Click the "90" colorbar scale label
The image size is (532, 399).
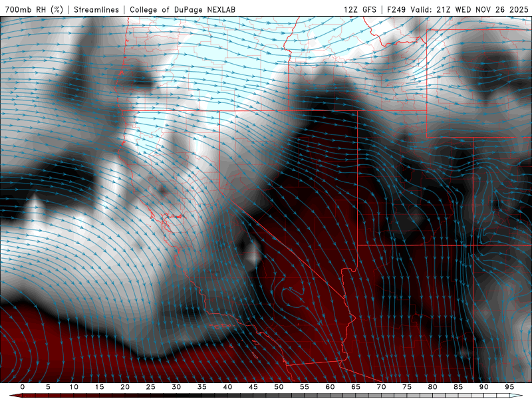pyautogui.click(x=483, y=387)
